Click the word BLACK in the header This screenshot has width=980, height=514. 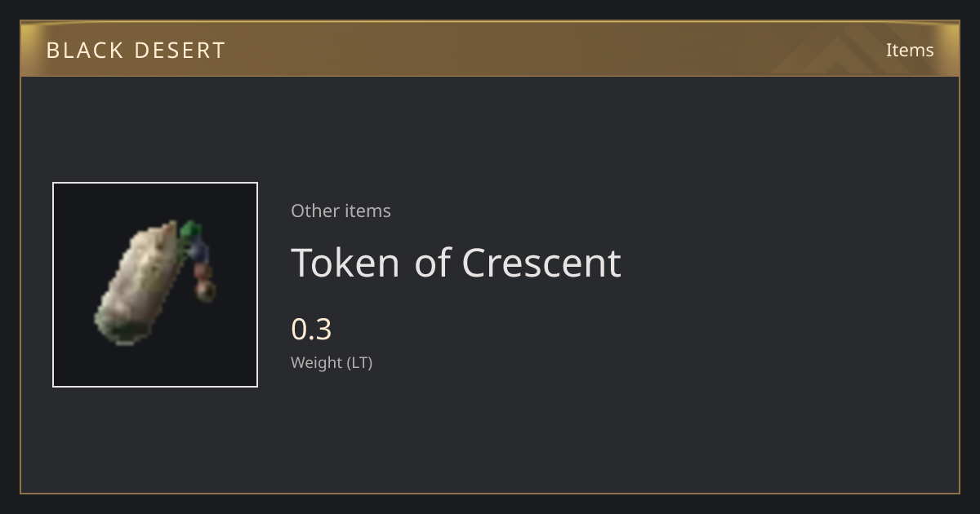(85, 51)
